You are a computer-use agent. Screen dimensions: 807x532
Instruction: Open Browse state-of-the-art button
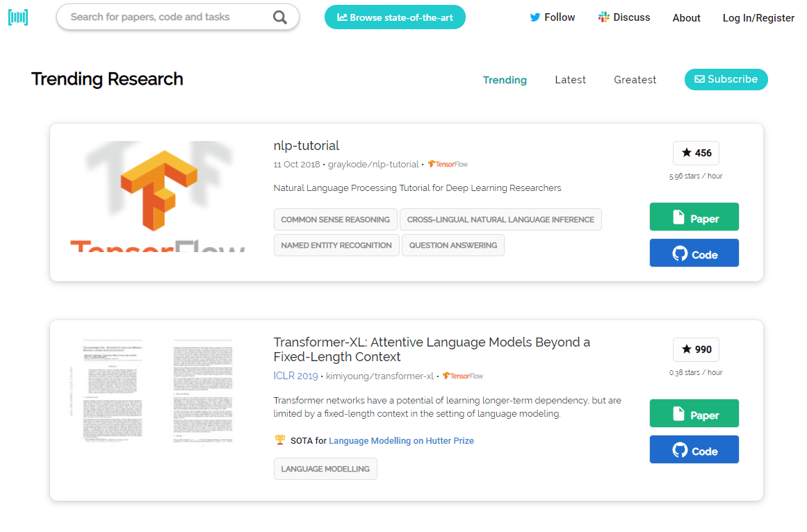pos(395,17)
